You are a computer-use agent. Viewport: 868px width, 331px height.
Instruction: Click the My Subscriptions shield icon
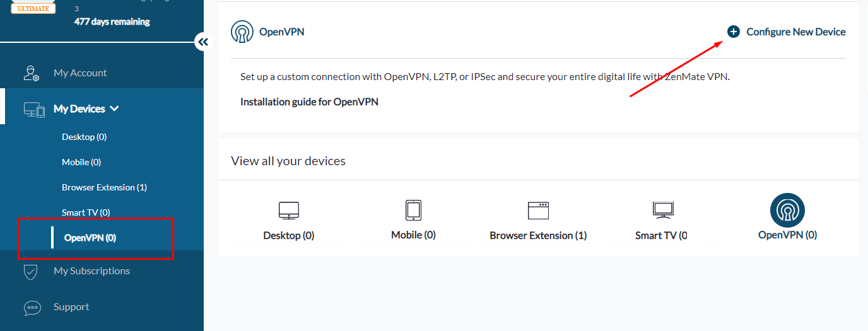32,271
